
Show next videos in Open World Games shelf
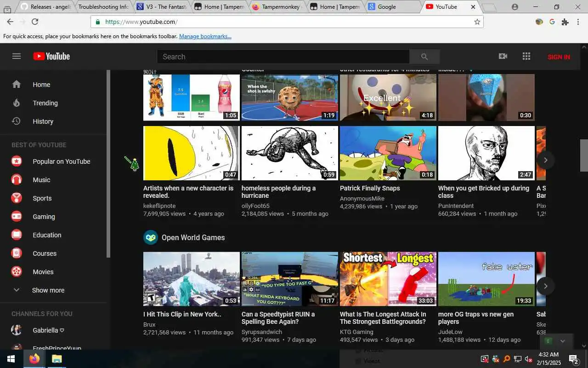click(x=545, y=286)
